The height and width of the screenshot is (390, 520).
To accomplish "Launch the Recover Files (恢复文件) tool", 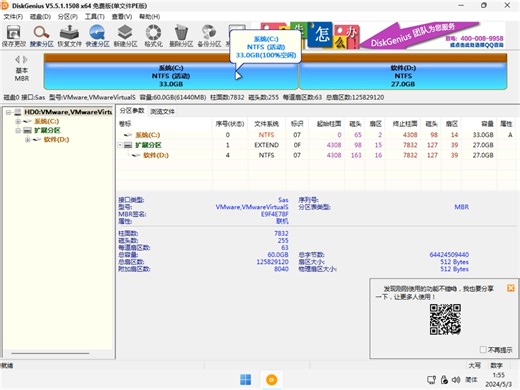I will click(69, 36).
